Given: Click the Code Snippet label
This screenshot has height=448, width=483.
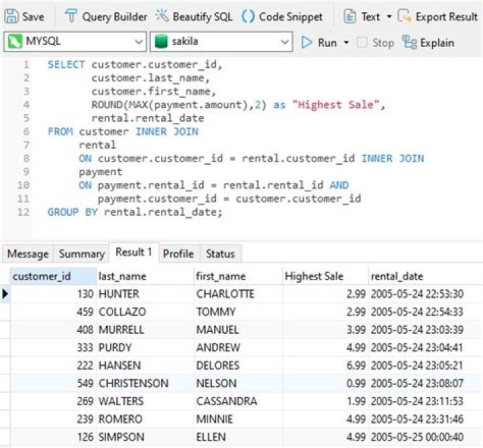Looking at the screenshot, I should (290, 17).
